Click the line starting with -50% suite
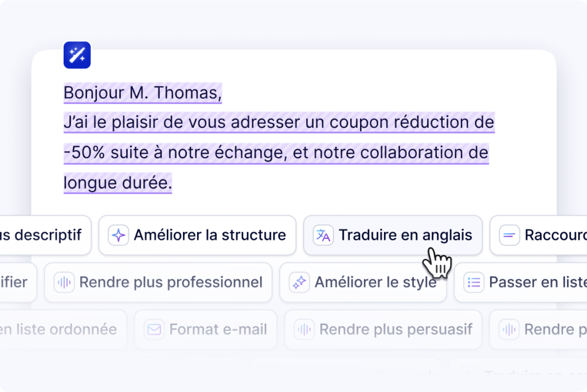This screenshot has width=587, height=392. click(x=276, y=153)
